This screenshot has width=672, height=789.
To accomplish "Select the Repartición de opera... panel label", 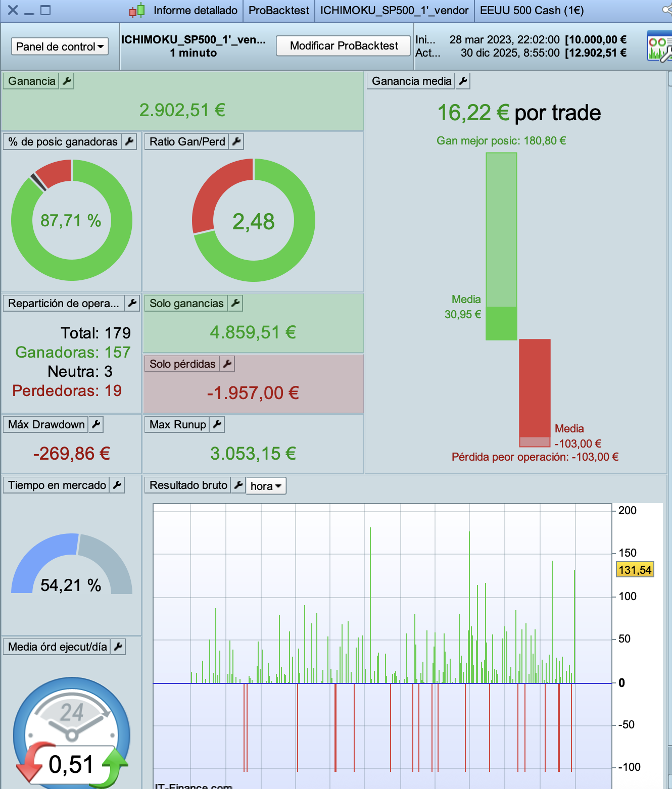I will 64,303.
